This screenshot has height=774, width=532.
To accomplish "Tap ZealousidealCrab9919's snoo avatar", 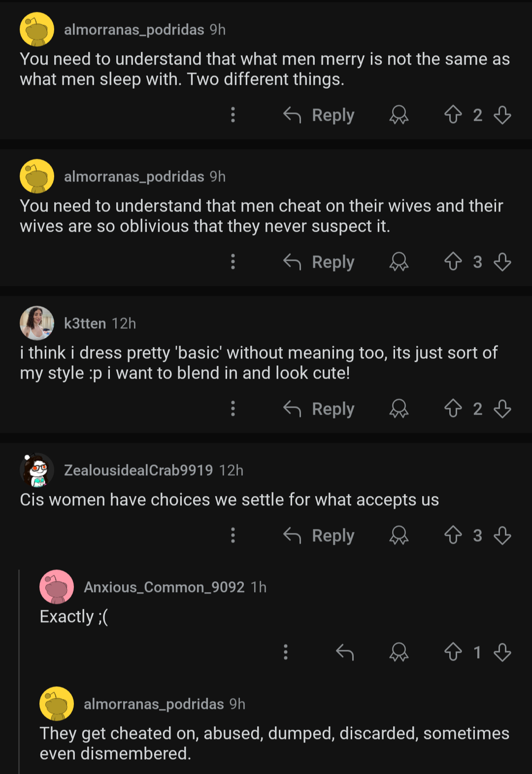I will (37, 470).
